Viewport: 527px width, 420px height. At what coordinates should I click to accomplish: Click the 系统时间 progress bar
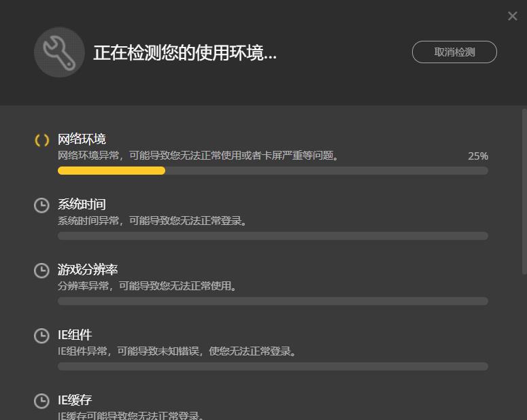pos(273,236)
